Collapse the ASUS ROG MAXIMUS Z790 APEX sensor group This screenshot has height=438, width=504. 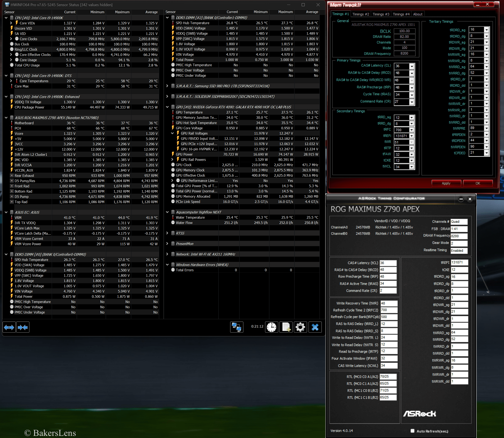pyautogui.click(x=6, y=118)
